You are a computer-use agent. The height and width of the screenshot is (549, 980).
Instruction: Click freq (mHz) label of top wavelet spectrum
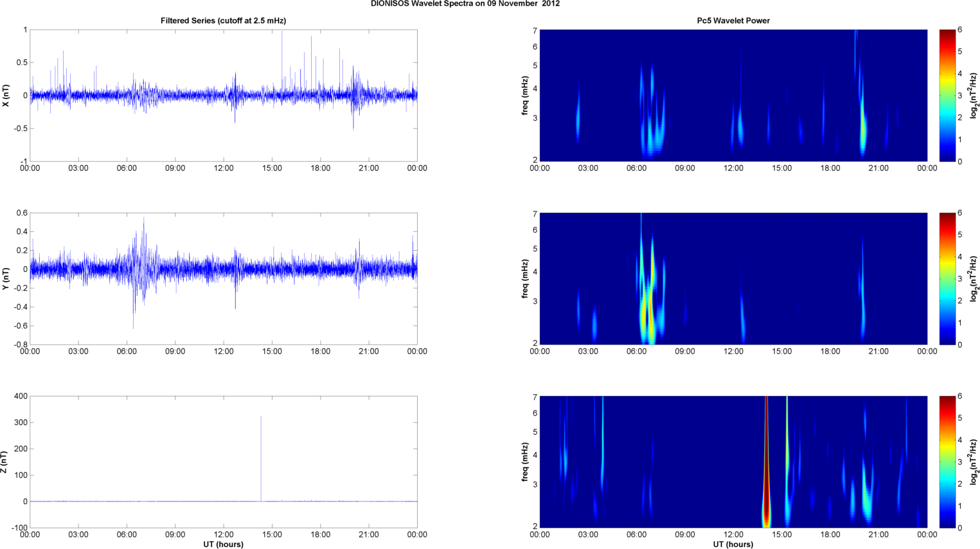coord(525,95)
